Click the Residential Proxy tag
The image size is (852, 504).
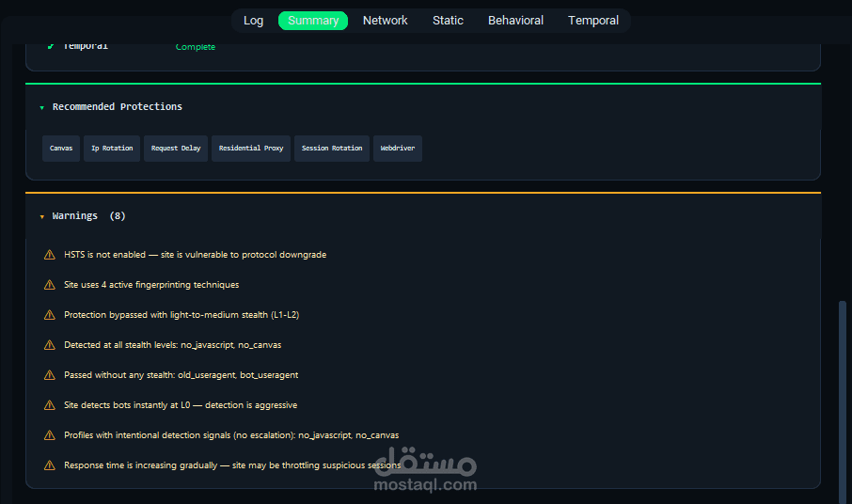click(251, 149)
